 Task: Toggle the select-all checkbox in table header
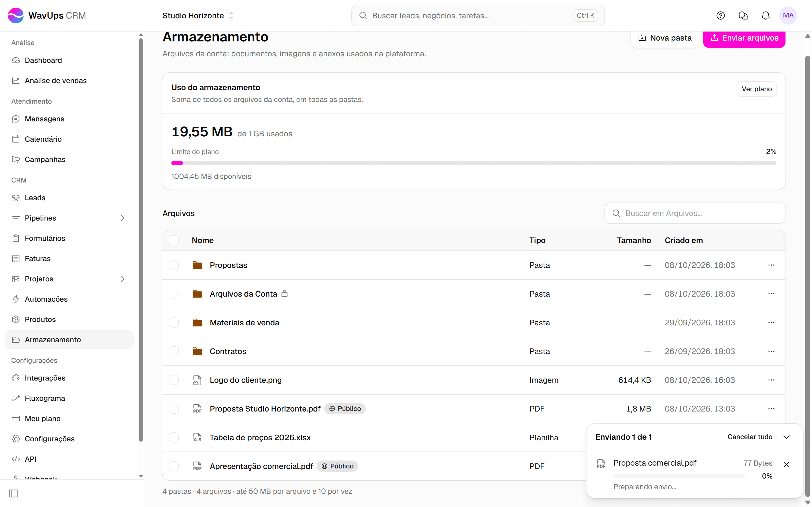(x=173, y=241)
